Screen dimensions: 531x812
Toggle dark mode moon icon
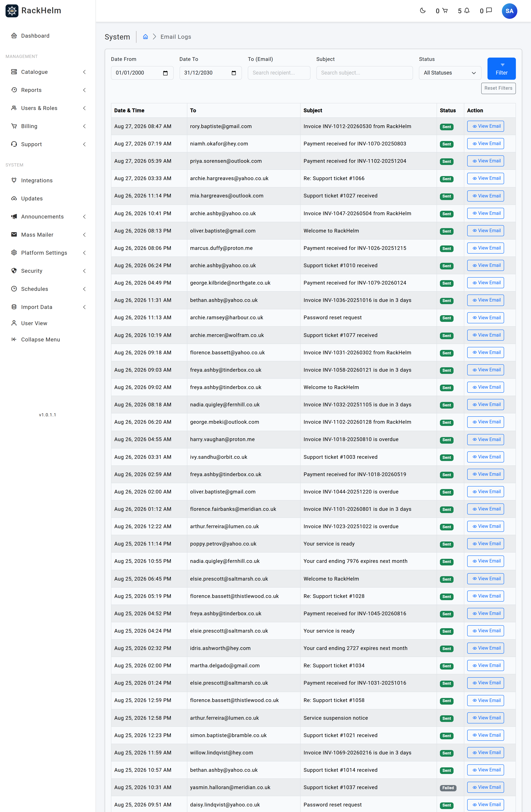[423, 11]
